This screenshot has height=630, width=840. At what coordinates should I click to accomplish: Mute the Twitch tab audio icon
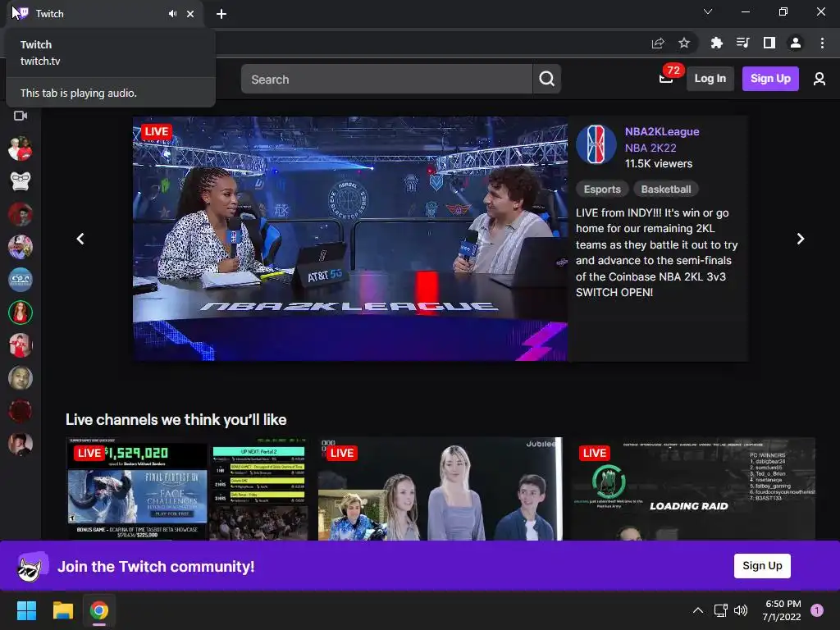pos(172,14)
